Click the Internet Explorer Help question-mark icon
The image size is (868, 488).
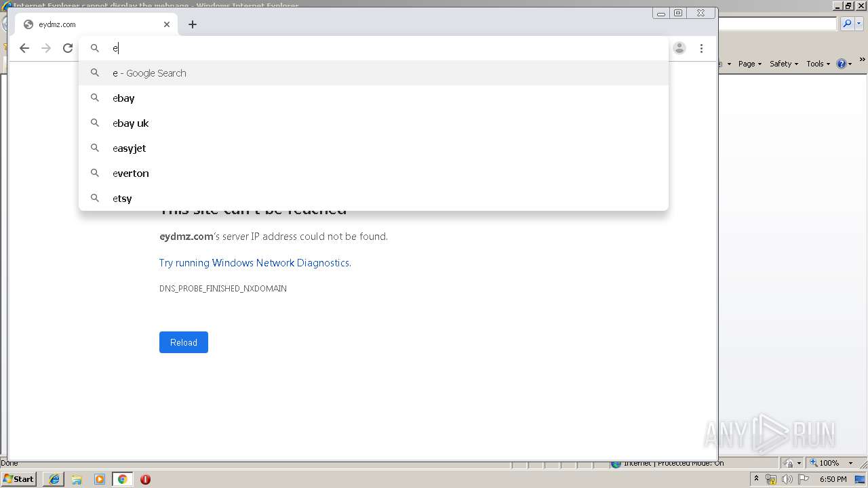(x=842, y=64)
